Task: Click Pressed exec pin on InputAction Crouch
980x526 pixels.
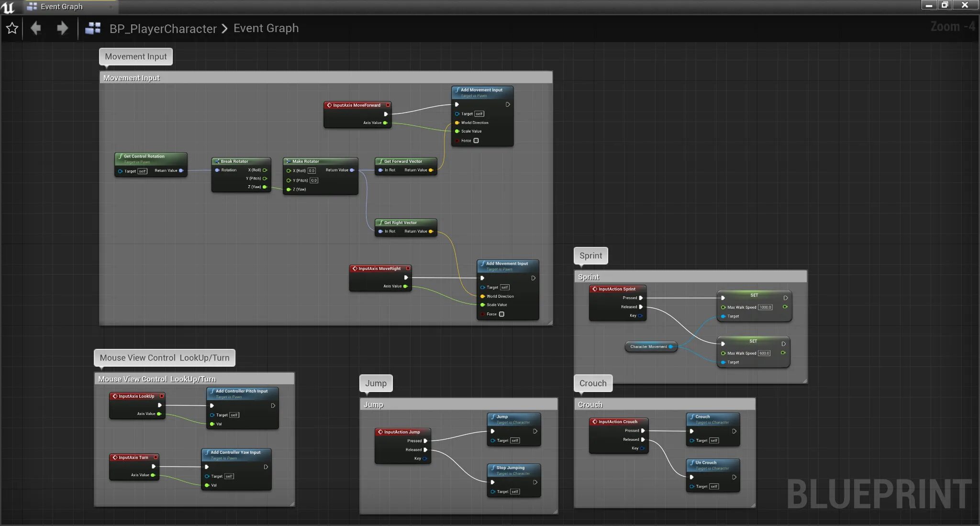Action: pos(643,431)
